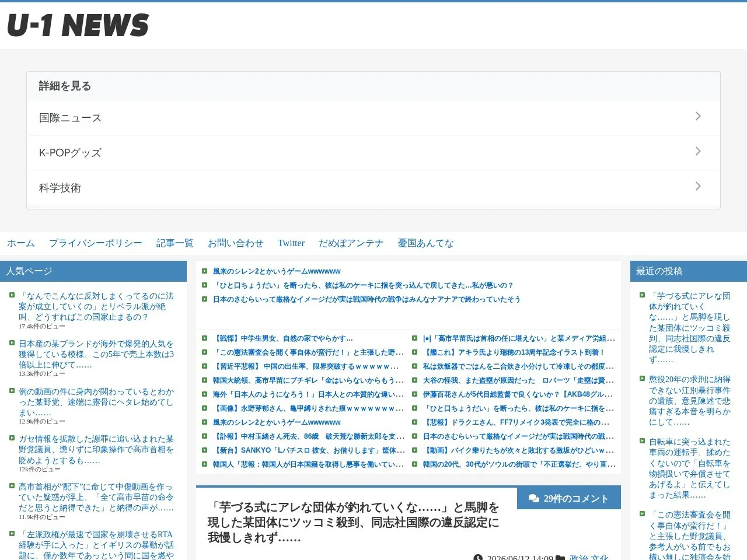Open 【戦慄】中学生男女 article link
The height and width of the screenshot is (560, 747).
click(283, 338)
